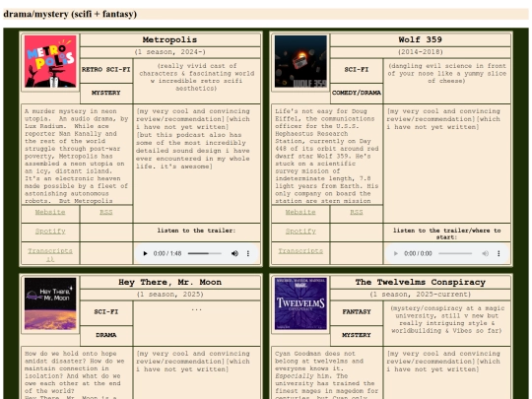The width and height of the screenshot is (532, 399).
Task: Open the Wolf 359 Spotify link
Action: coord(300,232)
